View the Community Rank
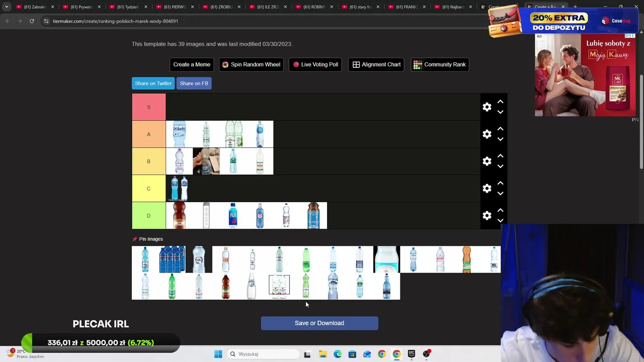644x362 pixels. [x=440, y=64]
